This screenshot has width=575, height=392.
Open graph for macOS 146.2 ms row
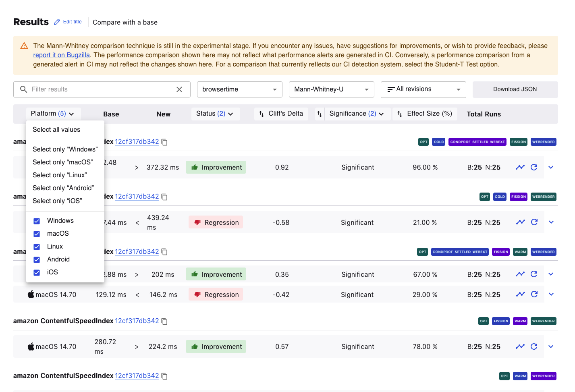pos(520,294)
